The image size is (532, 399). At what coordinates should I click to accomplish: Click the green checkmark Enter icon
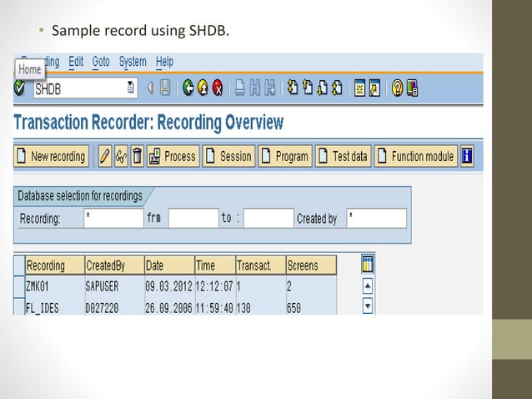pyautogui.click(x=20, y=88)
